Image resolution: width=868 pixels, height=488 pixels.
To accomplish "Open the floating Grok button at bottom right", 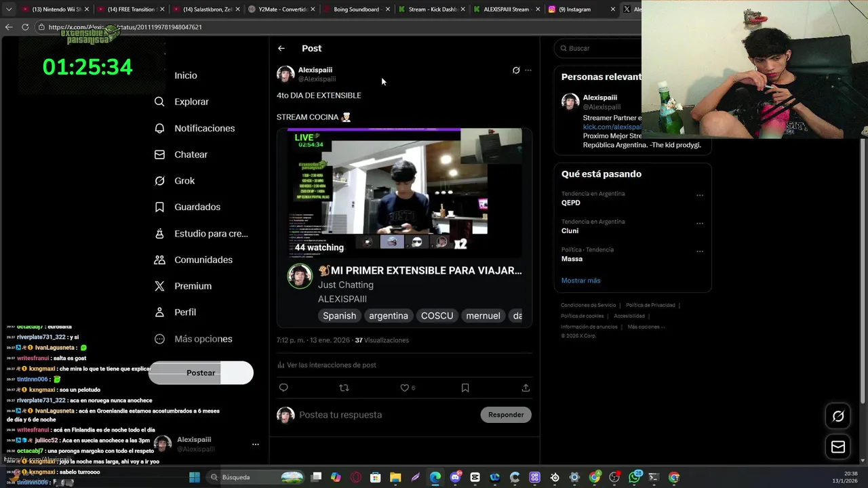I will (x=838, y=416).
